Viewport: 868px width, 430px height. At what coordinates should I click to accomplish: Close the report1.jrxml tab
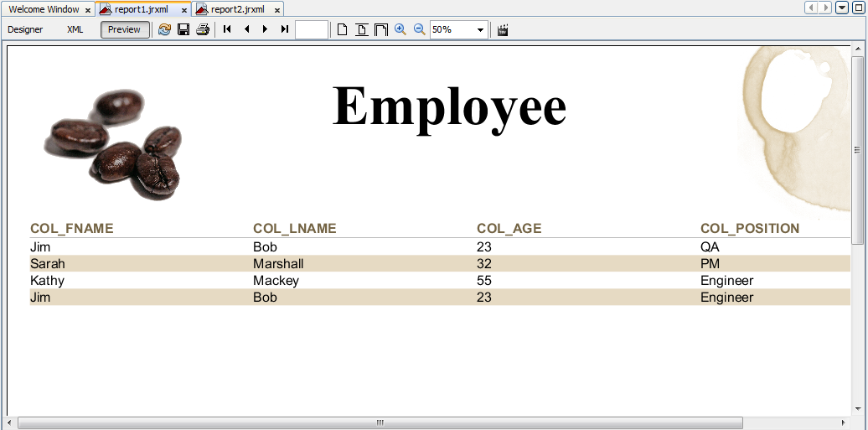coord(184,10)
